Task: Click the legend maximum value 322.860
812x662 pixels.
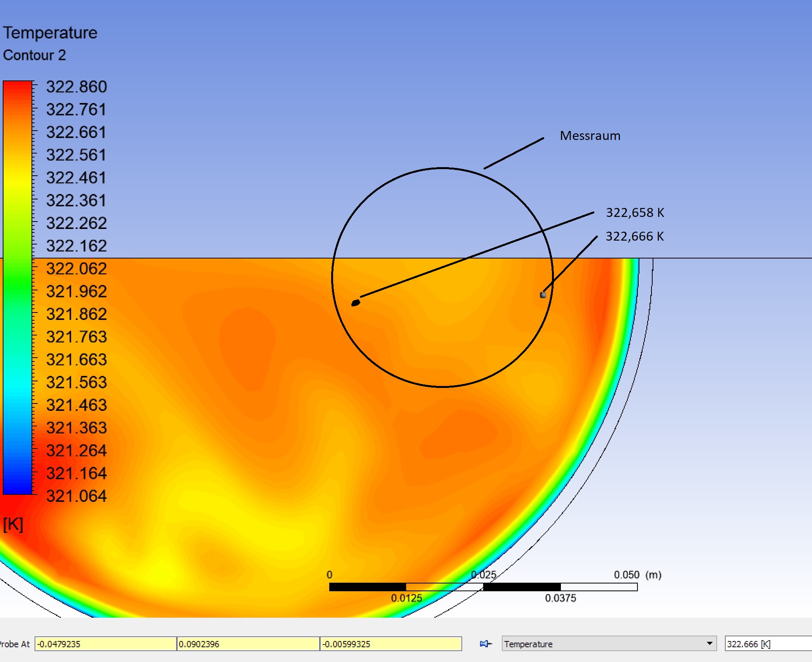Action: tap(76, 87)
